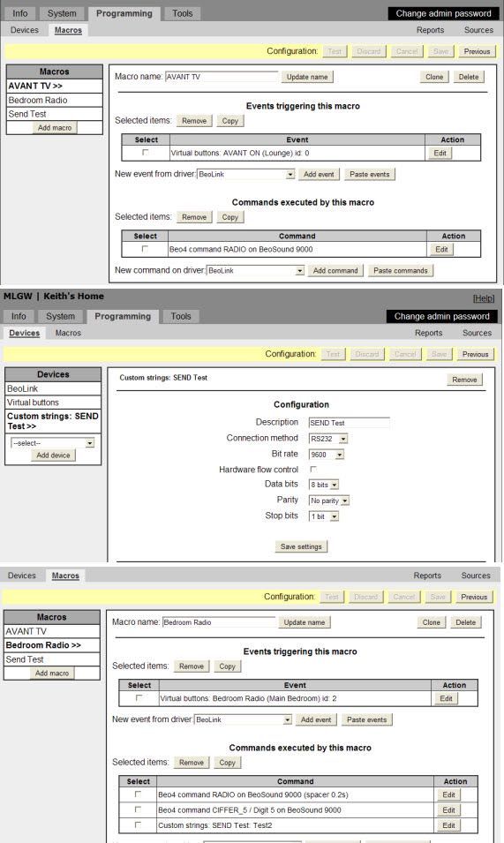
Task: Open New command on driver dropdown in AVANT TV macro
Action: [255, 270]
